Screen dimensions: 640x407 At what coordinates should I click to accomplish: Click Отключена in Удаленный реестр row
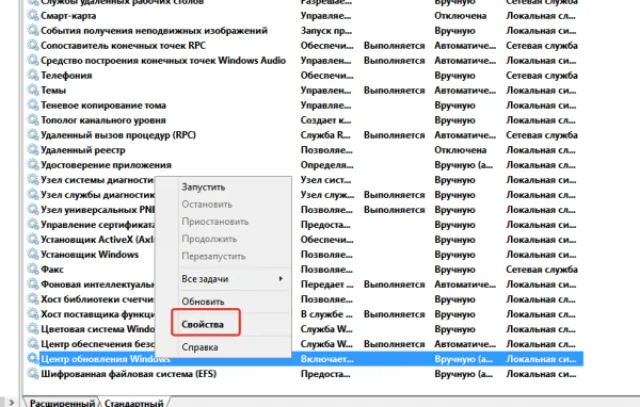(x=460, y=150)
